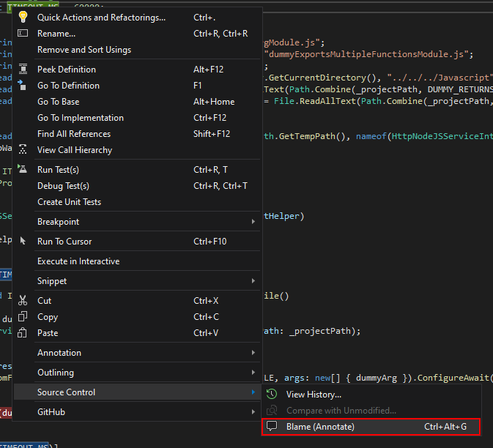Click the View Call Hierarchy icon

[23, 149]
